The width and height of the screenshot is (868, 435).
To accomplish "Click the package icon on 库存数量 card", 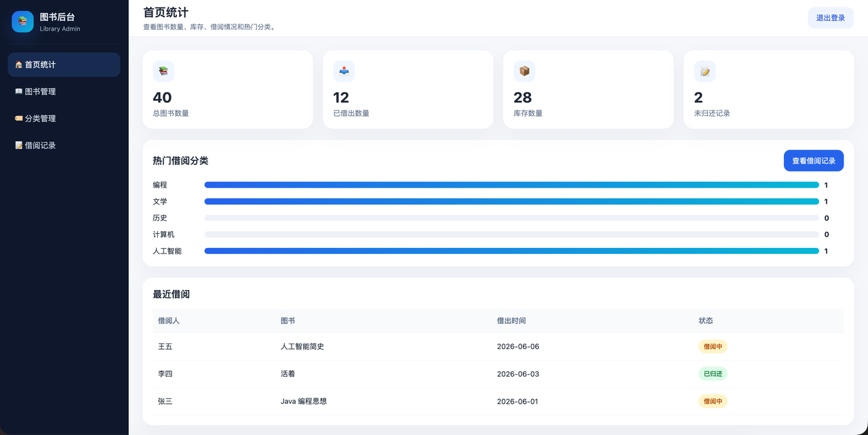I will pyautogui.click(x=524, y=71).
